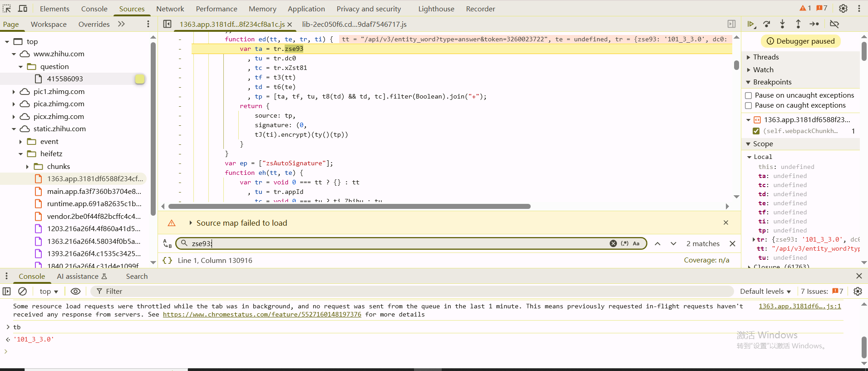
Task: Enable Pause on uncaught exceptions
Action: (749, 95)
